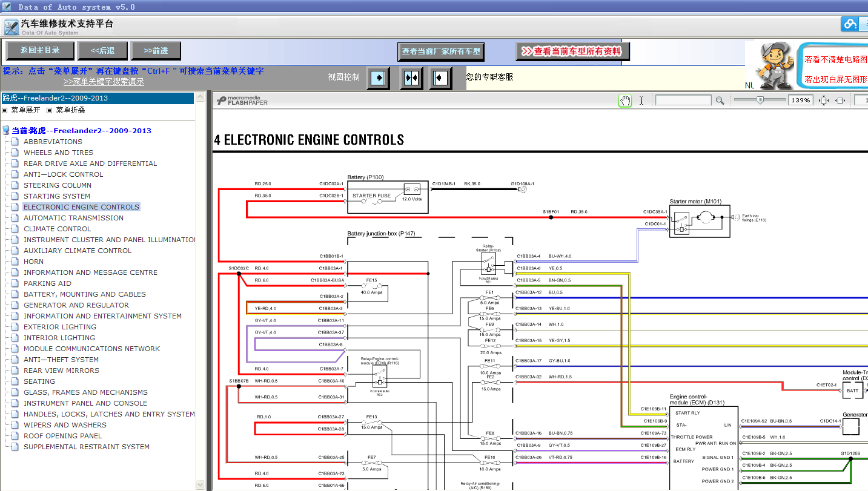Click the FlashPaper search text field
868x491 pixels.
[683, 101]
